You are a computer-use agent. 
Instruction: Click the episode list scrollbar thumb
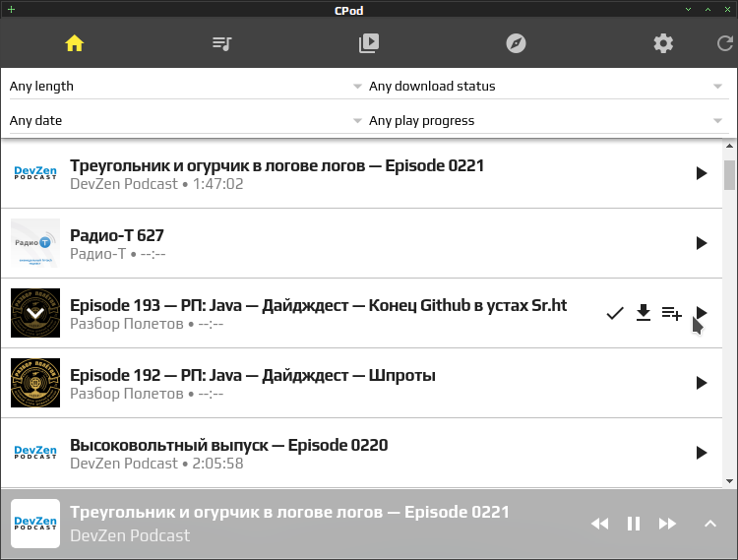(729, 175)
